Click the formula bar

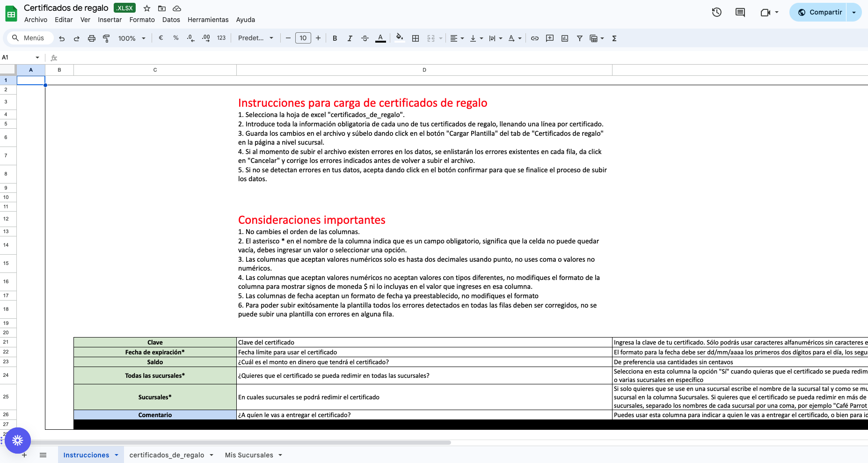[463, 58]
